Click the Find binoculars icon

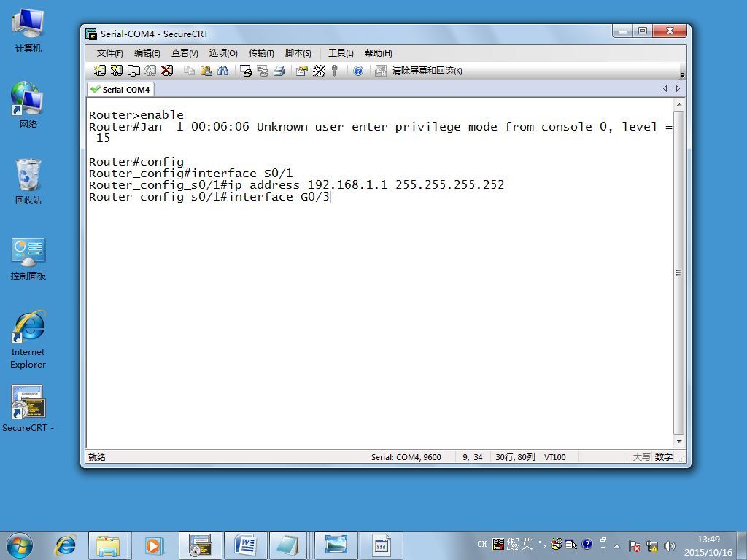pos(223,71)
